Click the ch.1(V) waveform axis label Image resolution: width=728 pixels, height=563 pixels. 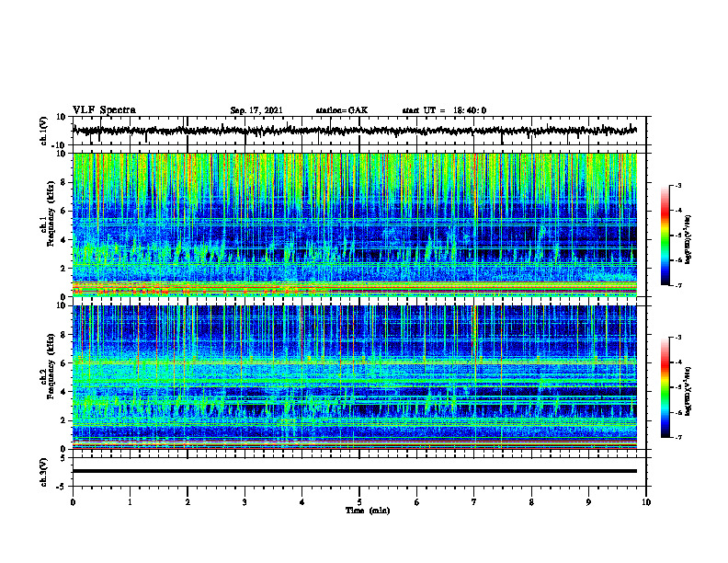(44, 131)
